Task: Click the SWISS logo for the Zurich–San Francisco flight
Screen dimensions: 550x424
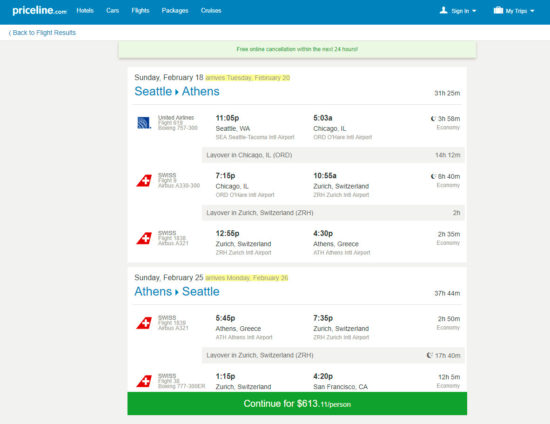Action: coord(144,381)
